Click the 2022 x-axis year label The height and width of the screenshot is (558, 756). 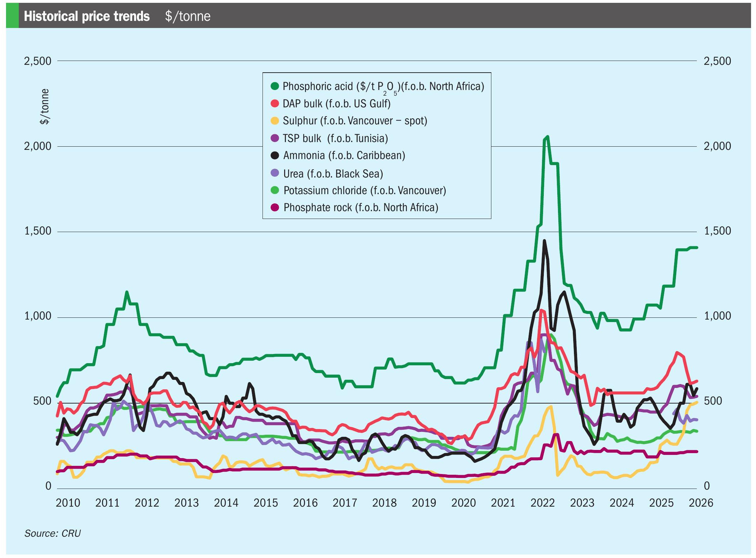coord(542,503)
